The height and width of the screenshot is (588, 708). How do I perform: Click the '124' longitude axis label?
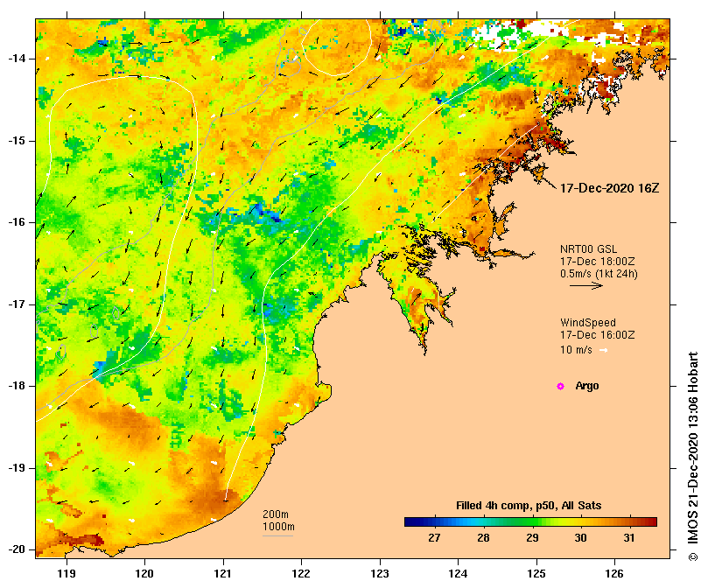(458, 573)
